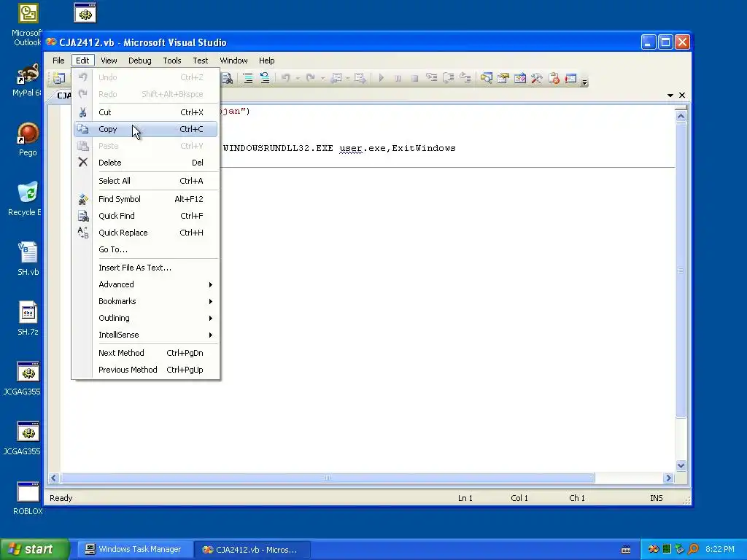Click the Step Out toolbar icon

[465, 78]
